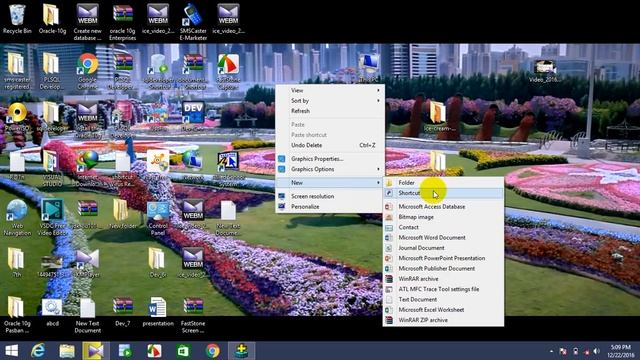Expand the New submenu entry
640x360 pixels.
point(330,182)
